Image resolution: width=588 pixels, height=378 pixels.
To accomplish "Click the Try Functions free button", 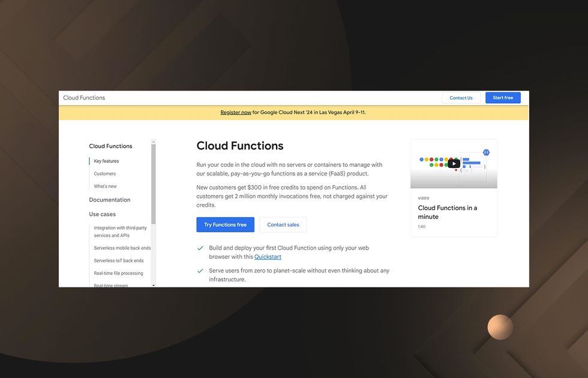I will click(226, 224).
